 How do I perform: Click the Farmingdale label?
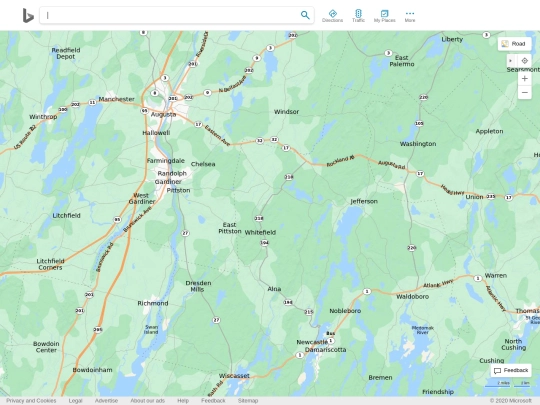(166, 161)
